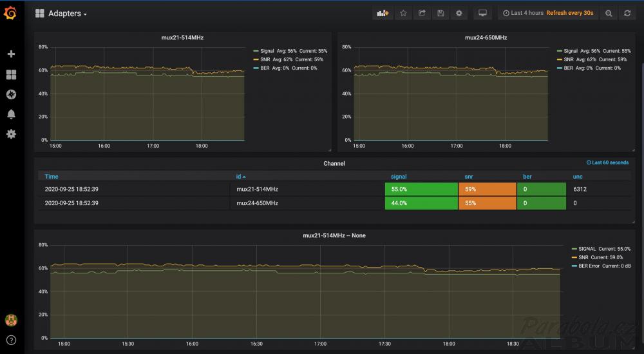Zoom out time range
Image resolution: width=644 pixels, height=354 pixels.
pos(609,13)
